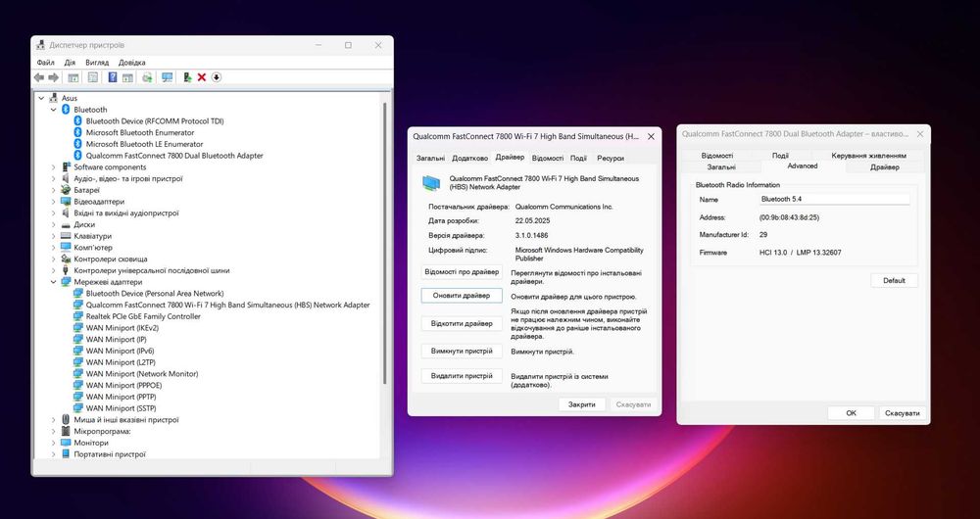
Task: Click the Software components category icon
Action: click(x=66, y=166)
